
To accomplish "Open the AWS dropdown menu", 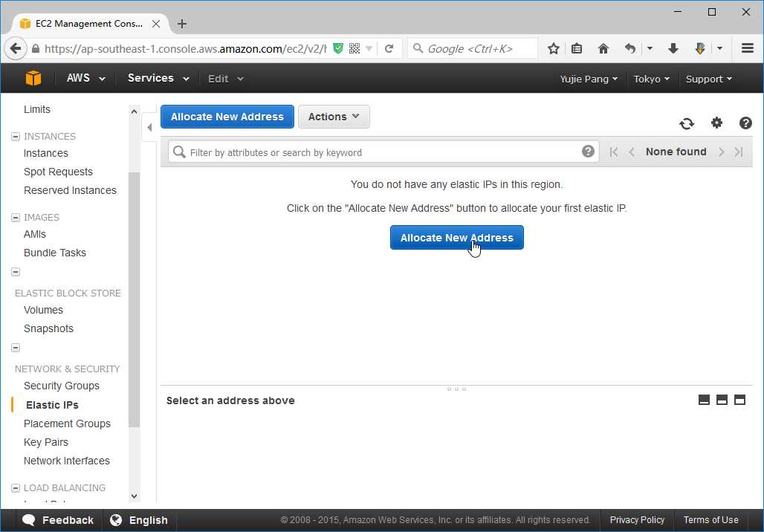I will tap(85, 78).
